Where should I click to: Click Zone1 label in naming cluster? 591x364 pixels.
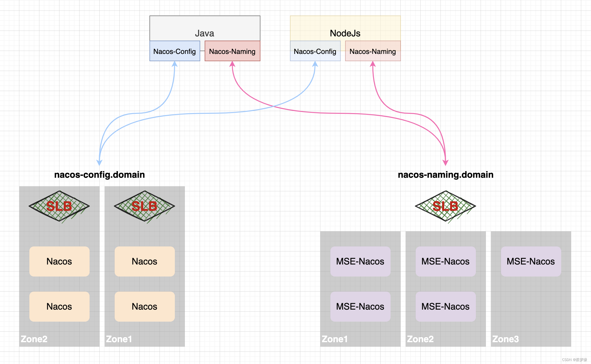[x=335, y=339]
